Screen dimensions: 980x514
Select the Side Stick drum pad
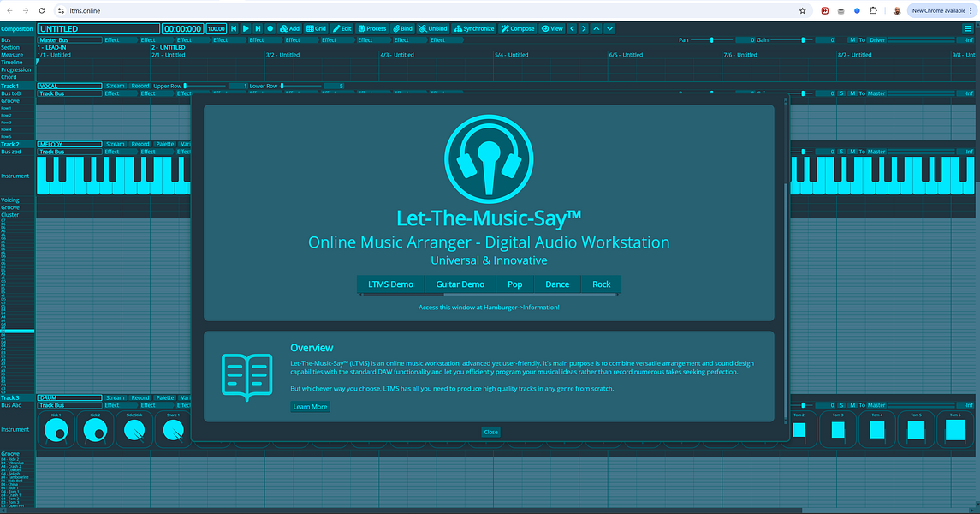134,429
